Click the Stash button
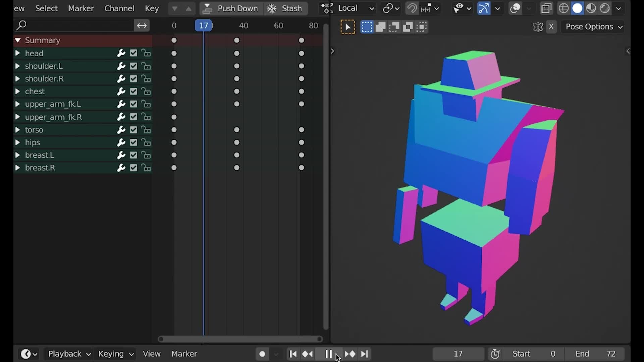 tap(285, 8)
